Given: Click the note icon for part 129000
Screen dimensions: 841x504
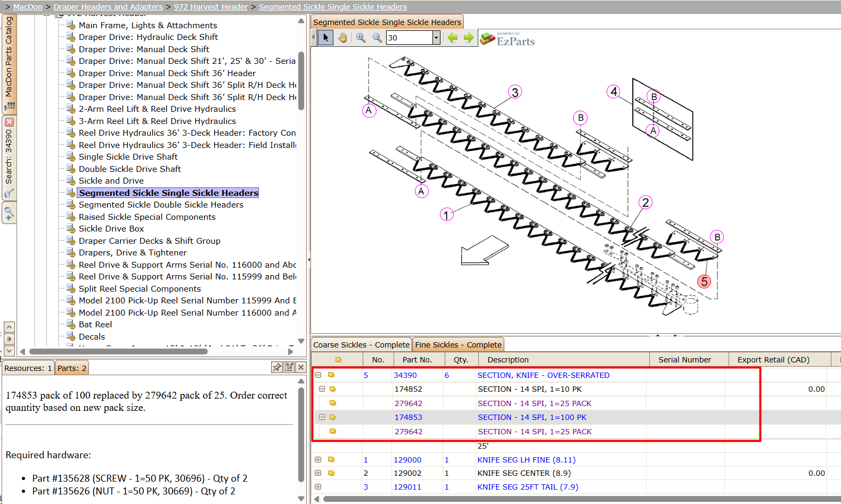Looking at the screenshot, I should click(x=331, y=459).
